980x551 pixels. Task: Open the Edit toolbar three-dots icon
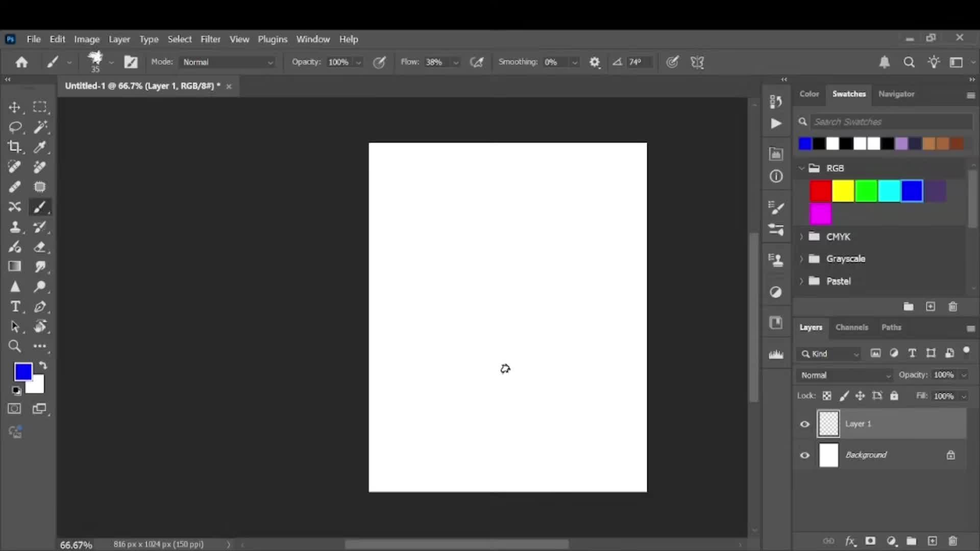[40, 346]
